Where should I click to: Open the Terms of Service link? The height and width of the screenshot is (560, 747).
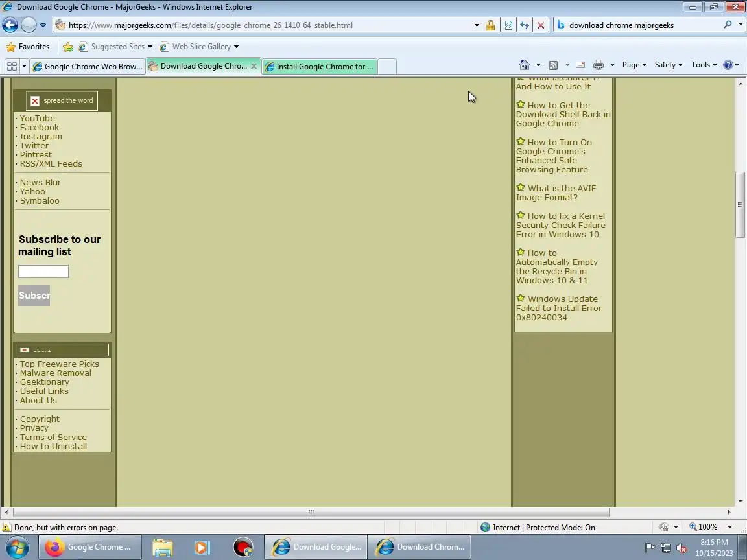(53, 437)
